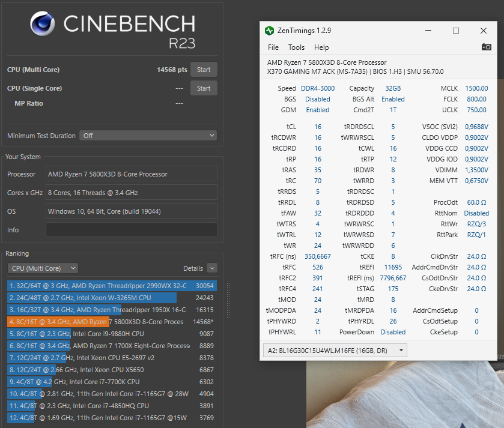Open the Minimum Test Duration dropdown
Screen dimensions: 504x428
tap(148, 136)
